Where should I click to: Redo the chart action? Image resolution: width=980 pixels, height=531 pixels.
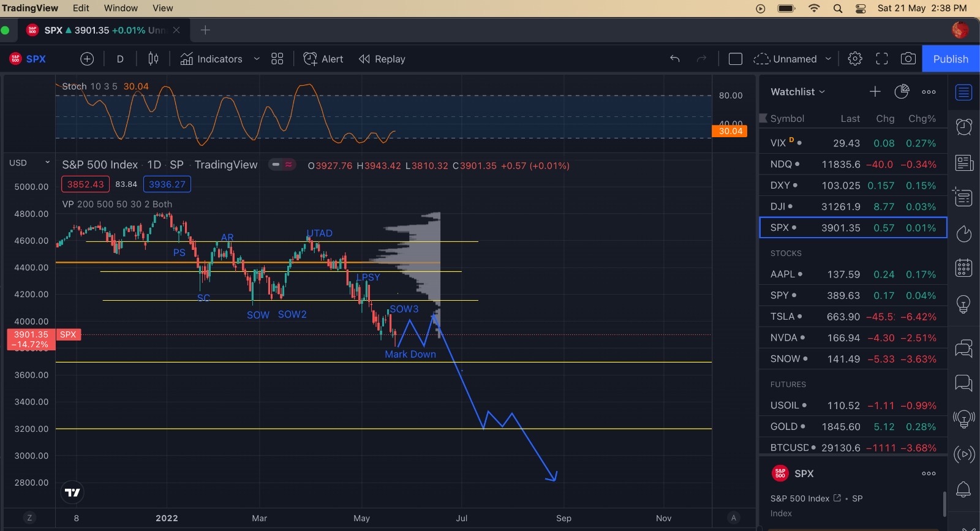click(x=702, y=59)
